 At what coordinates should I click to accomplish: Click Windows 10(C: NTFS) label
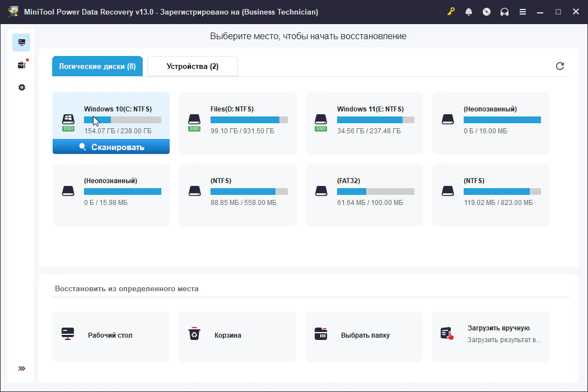pos(118,109)
